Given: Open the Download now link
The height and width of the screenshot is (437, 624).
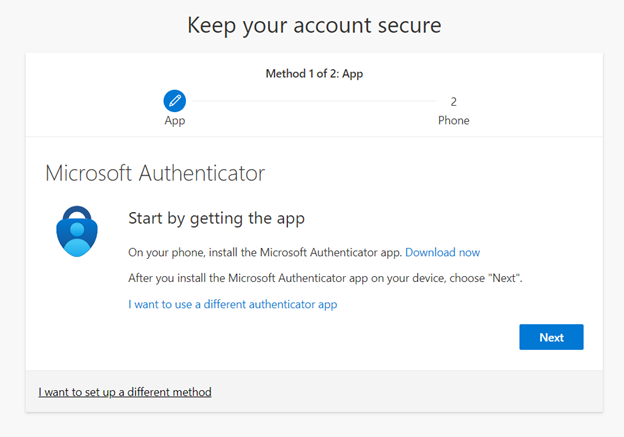Looking at the screenshot, I should pyautogui.click(x=443, y=252).
